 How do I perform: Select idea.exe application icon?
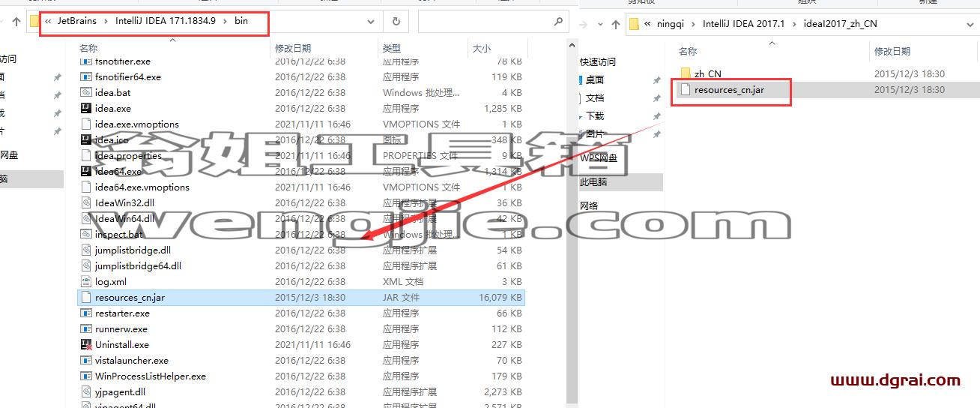click(86, 109)
